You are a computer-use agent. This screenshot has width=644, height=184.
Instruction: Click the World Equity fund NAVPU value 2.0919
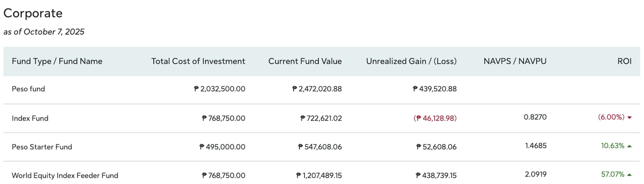click(x=535, y=175)
